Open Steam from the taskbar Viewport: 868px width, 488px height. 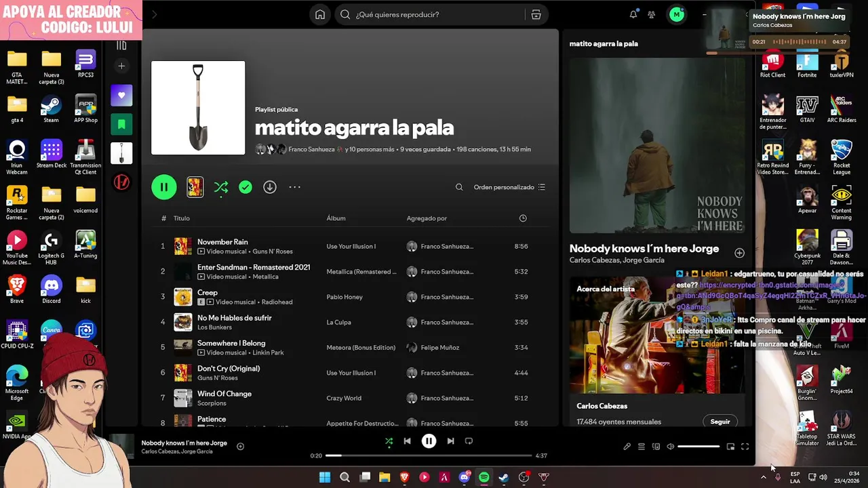click(x=504, y=477)
